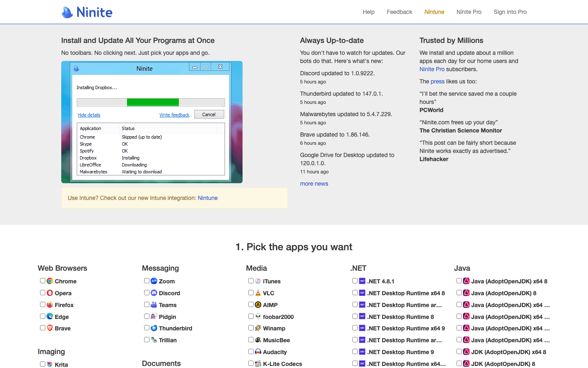Select the Discord icon

coord(154,293)
